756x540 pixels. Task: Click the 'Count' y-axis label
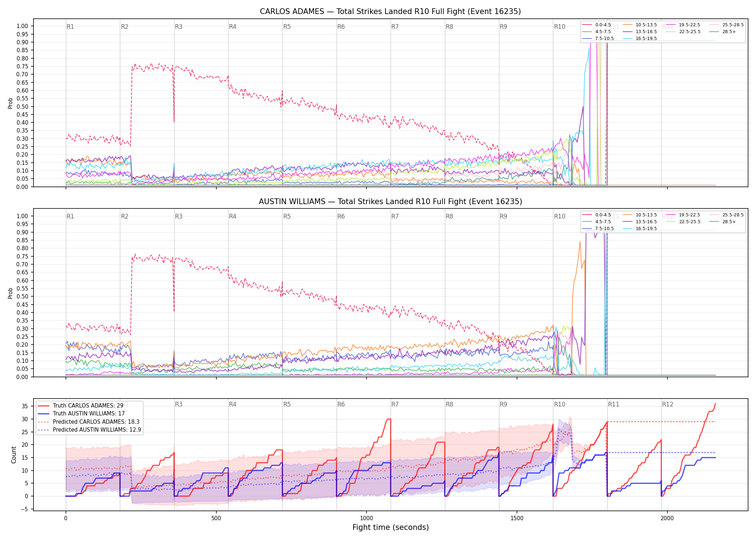tap(14, 455)
